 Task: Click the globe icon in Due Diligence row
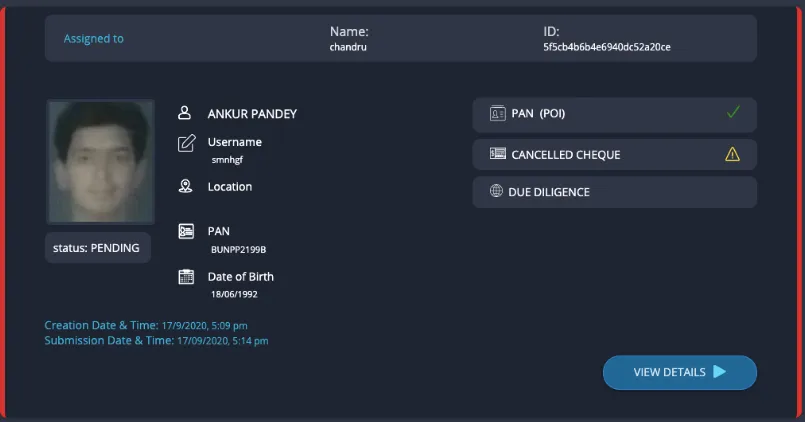pos(496,191)
